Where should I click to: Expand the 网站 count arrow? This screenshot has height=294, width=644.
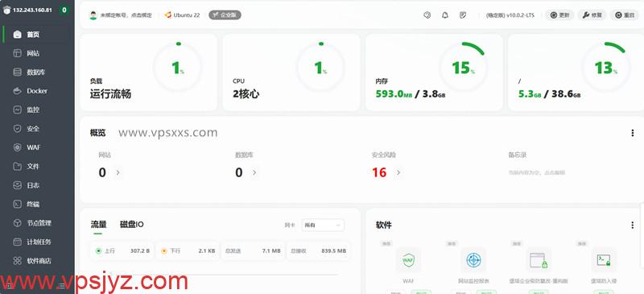pos(118,172)
